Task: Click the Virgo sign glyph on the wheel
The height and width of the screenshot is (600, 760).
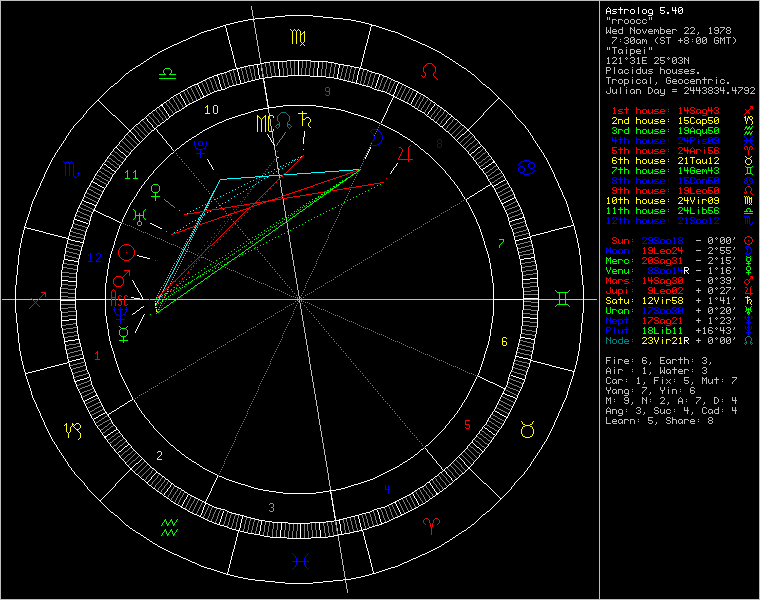Action: pos(298,37)
